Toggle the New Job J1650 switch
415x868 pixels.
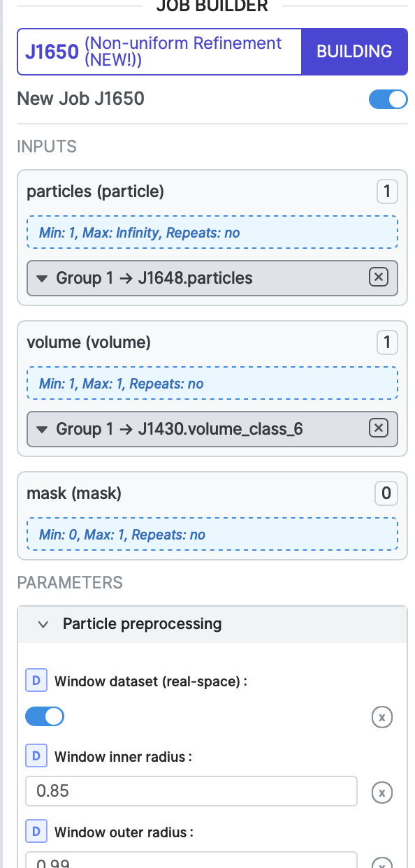tap(388, 99)
